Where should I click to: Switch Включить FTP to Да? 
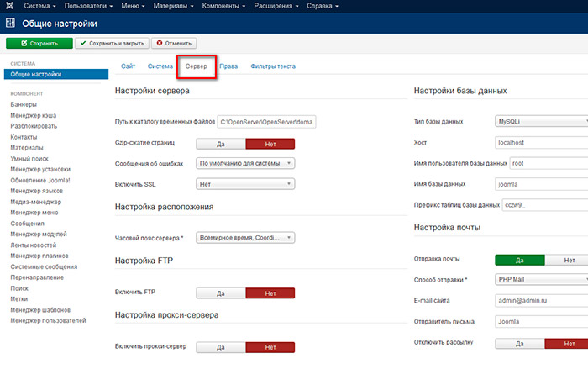pyautogui.click(x=220, y=293)
